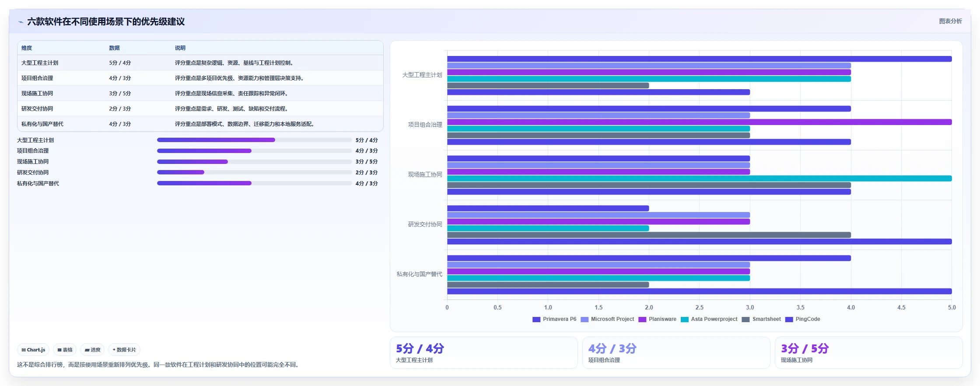980x386 pixels.
Task: Click the Smartsheet bar in the 研发交付协同 chart group
Action: tap(649, 235)
